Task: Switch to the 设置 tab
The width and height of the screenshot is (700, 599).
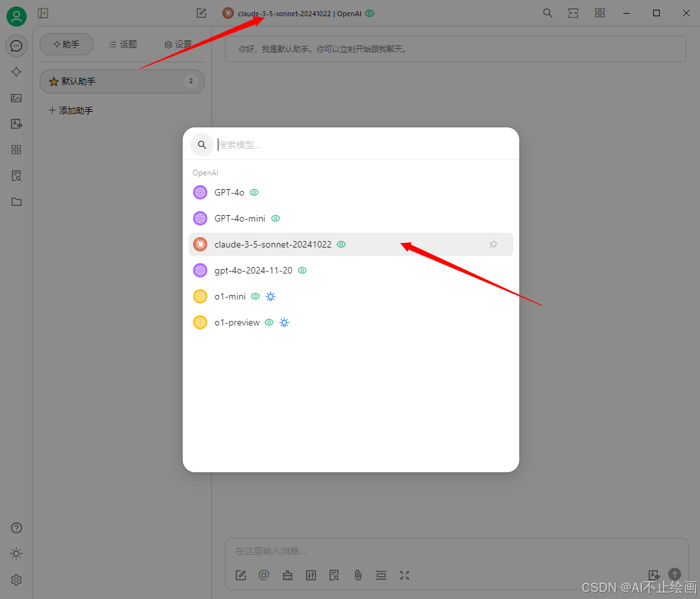Action: tap(177, 44)
